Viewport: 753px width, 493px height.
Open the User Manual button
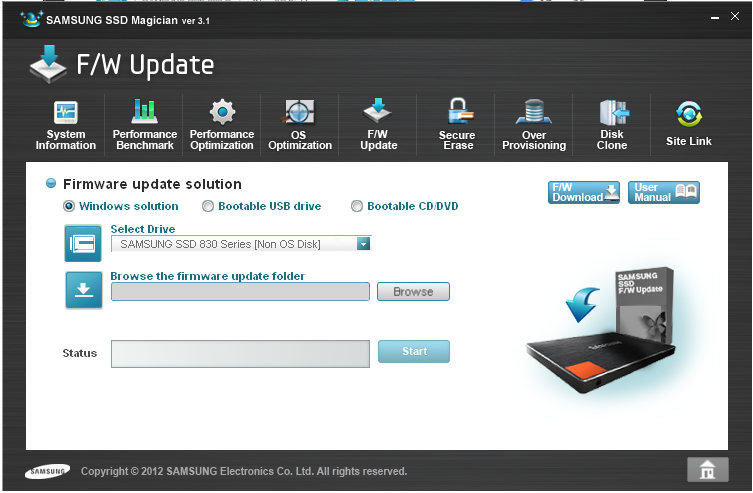click(x=664, y=192)
